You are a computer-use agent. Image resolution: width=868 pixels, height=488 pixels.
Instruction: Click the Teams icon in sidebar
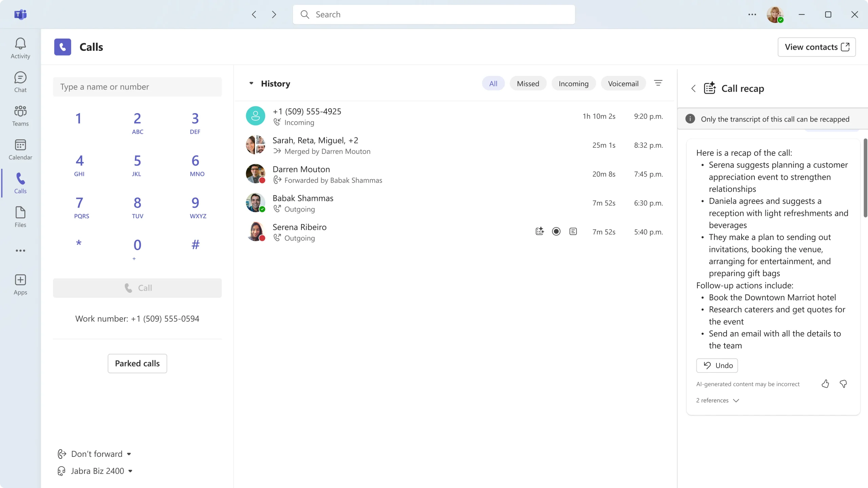point(20,116)
